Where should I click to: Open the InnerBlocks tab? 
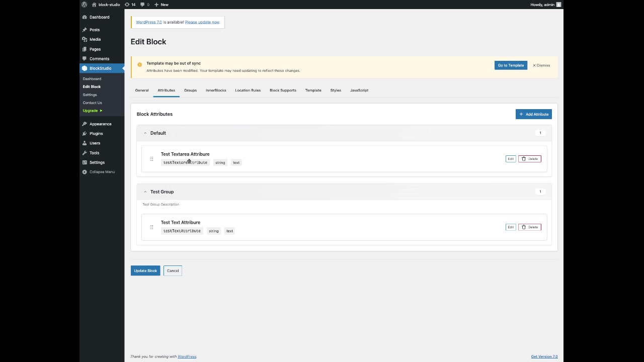[x=216, y=90]
